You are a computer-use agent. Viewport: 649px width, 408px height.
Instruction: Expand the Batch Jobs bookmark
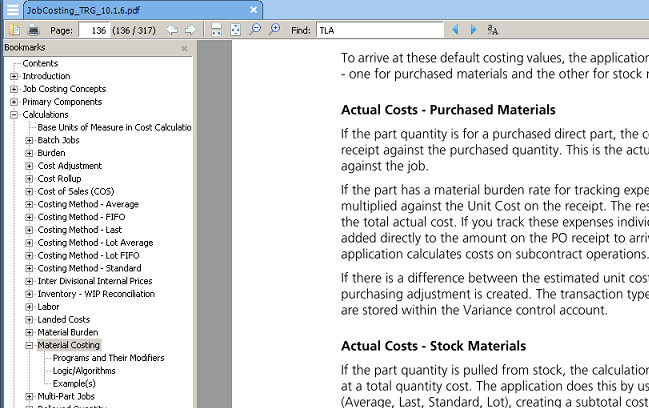(29, 140)
